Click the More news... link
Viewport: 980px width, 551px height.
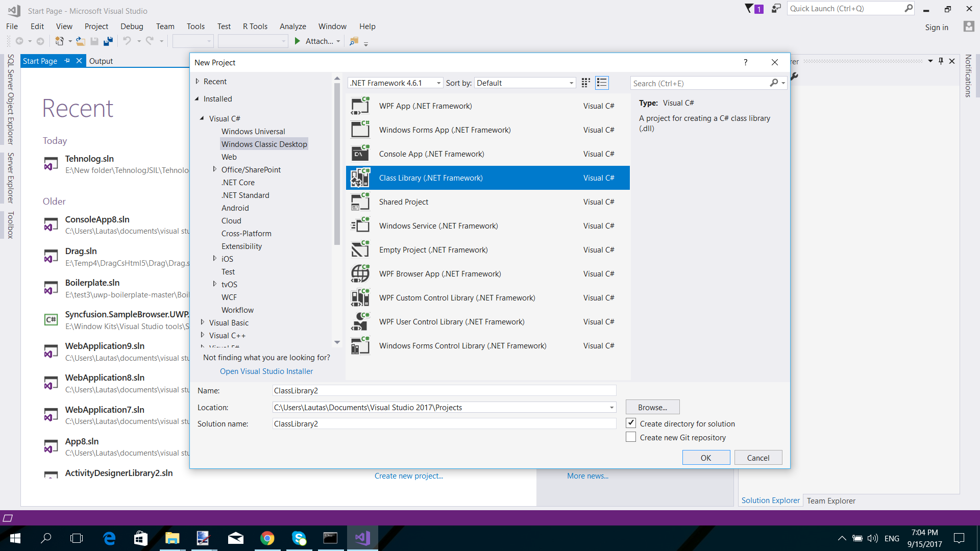pyautogui.click(x=588, y=476)
